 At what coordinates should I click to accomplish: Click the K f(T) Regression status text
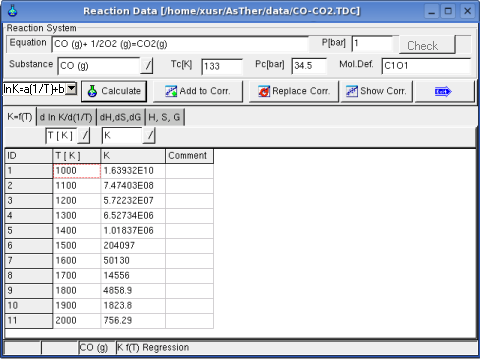pyautogui.click(x=153, y=348)
